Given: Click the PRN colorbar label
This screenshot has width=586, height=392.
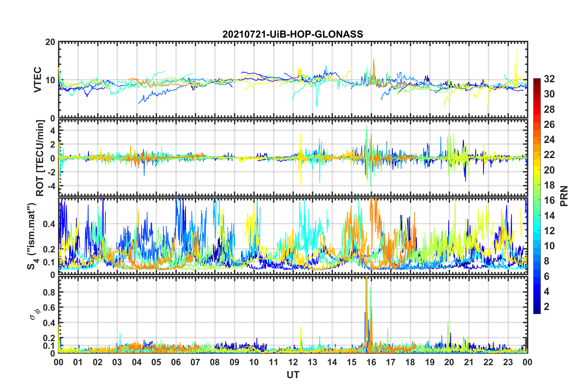Looking at the screenshot, I should pos(564,196).
